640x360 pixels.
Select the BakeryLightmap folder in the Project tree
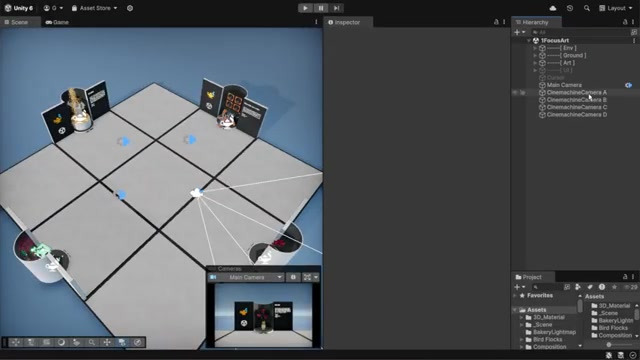coord(551,332)
